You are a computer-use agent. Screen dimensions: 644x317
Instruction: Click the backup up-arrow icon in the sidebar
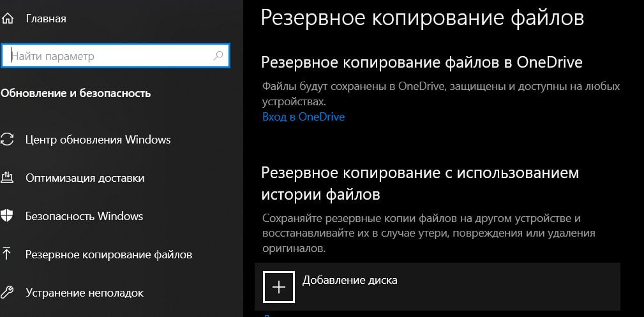pyautogui.click(x=8, y=254)
